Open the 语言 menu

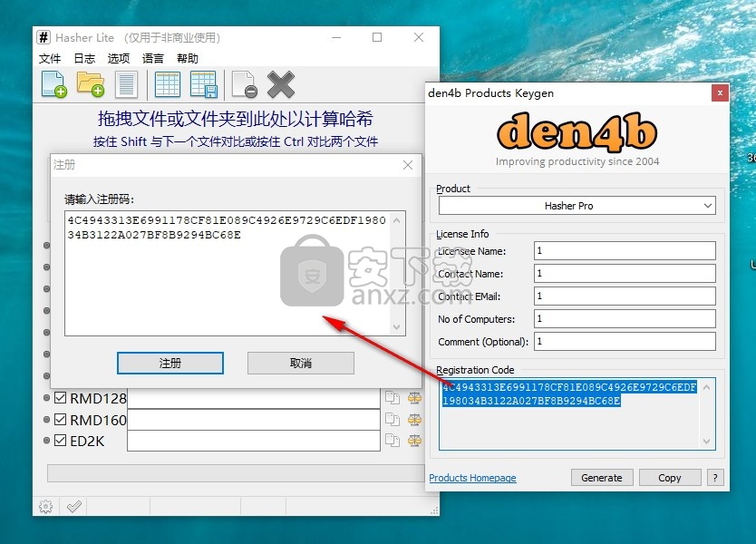point(153,58)
